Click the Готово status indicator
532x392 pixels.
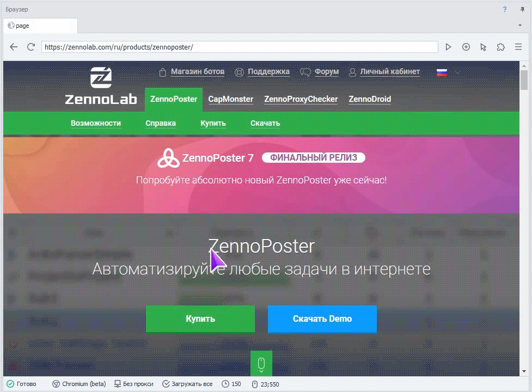22,384
